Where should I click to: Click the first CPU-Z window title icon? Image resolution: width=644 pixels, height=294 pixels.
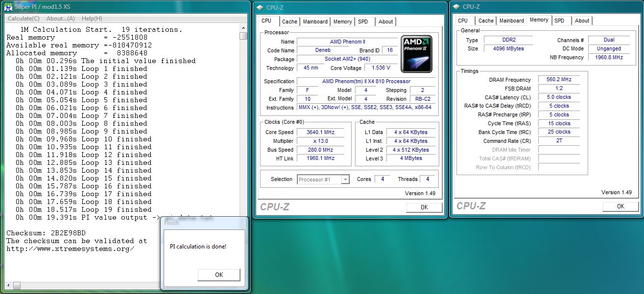pyautogui.click(x=260, y=7)
